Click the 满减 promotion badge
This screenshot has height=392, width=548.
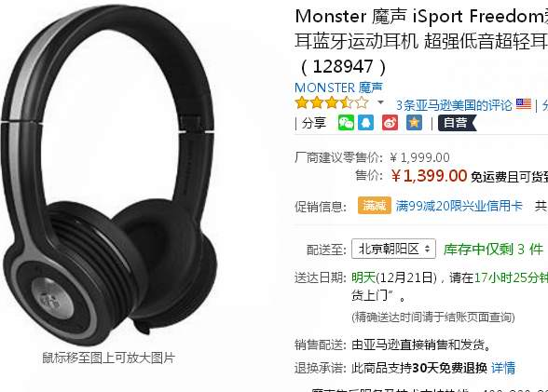coord(375,205)
